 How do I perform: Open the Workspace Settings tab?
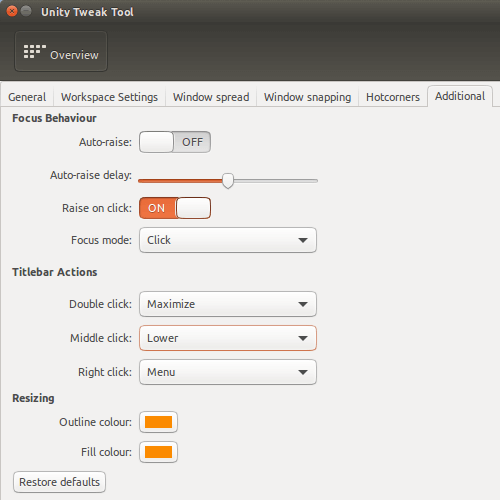point(109,97)
